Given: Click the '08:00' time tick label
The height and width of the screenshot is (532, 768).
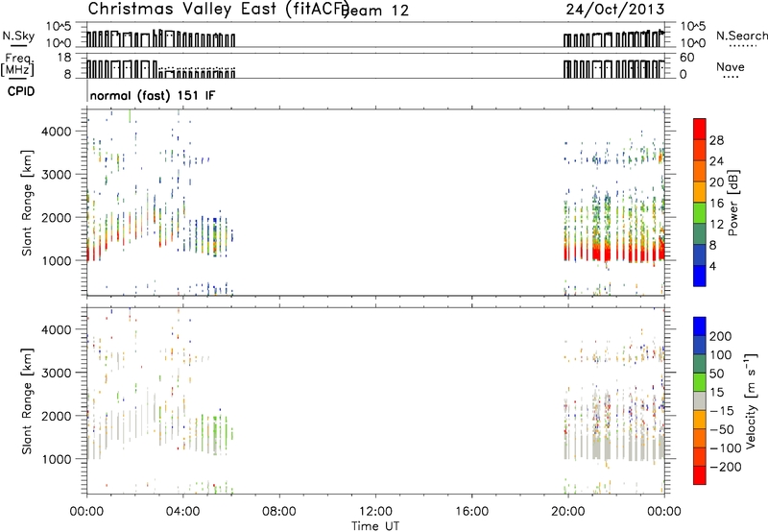Looking at the screenshot, I should 279,512.
